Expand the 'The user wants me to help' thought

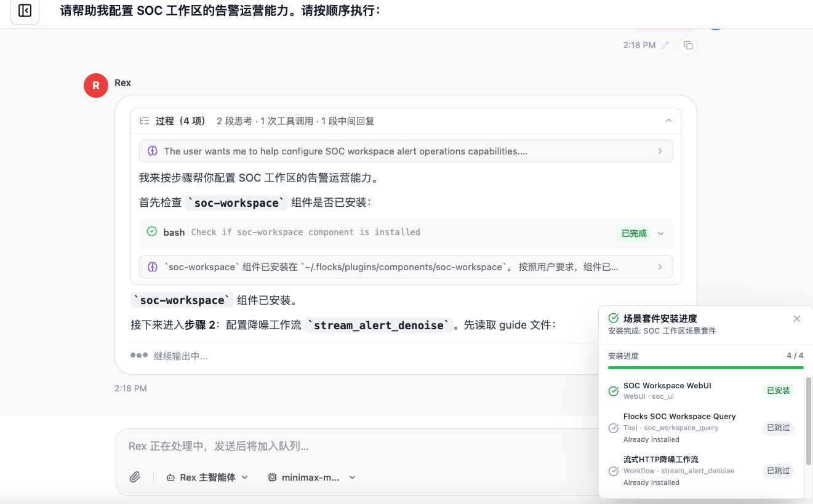(406, 151)
